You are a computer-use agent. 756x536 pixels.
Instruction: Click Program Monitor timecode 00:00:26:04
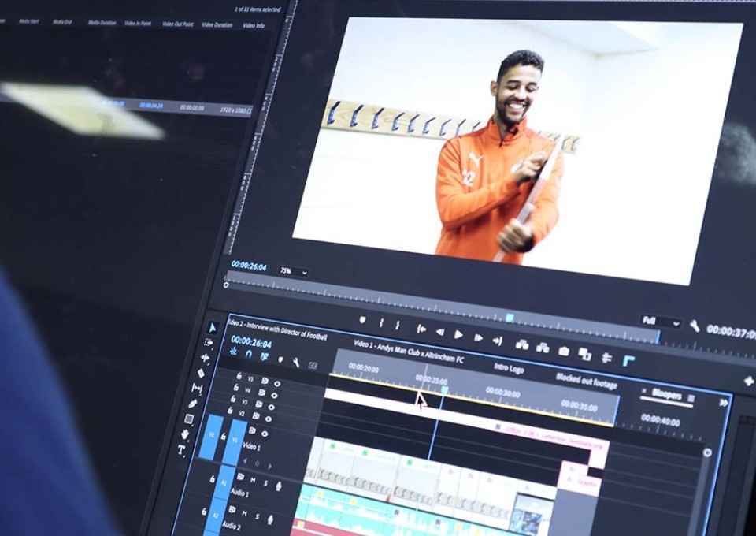[249, 266]
